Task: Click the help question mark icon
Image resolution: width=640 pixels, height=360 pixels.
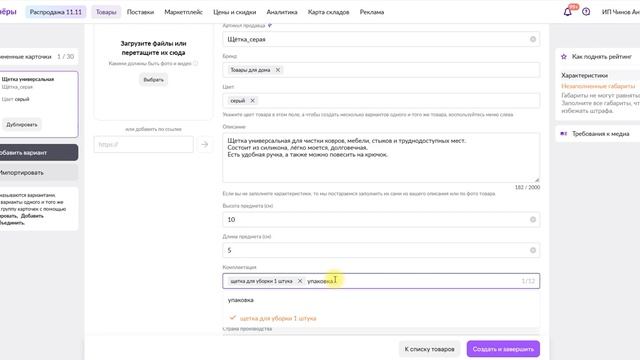Action: (586, 12)
